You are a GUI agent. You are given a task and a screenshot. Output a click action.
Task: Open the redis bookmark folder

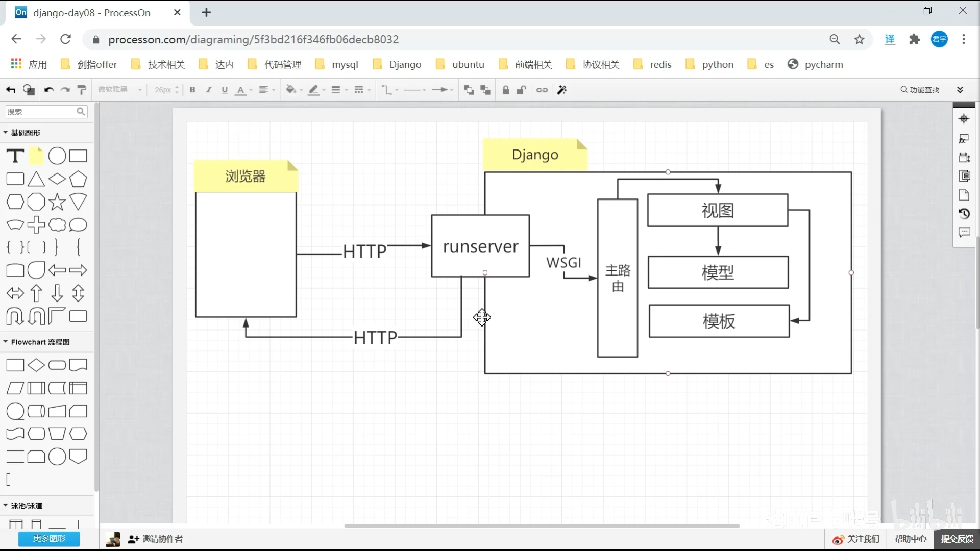pos(652,64)
